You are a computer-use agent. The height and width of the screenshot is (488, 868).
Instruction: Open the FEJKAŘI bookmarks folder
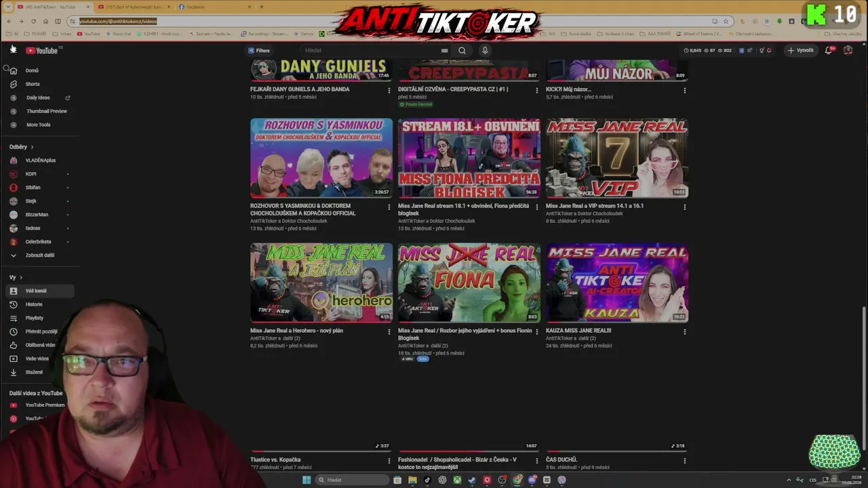(x=36, y=33)
